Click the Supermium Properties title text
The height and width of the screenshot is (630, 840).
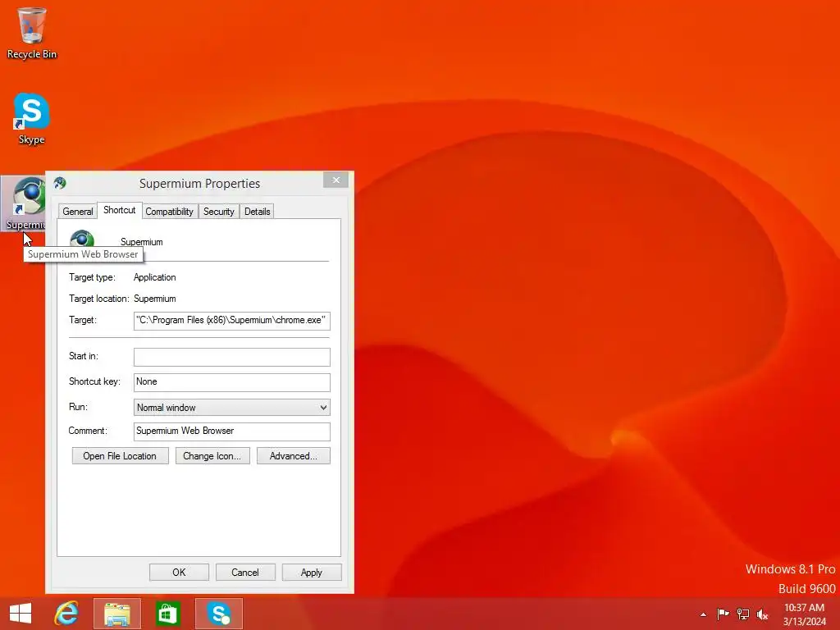pos(200,184)
